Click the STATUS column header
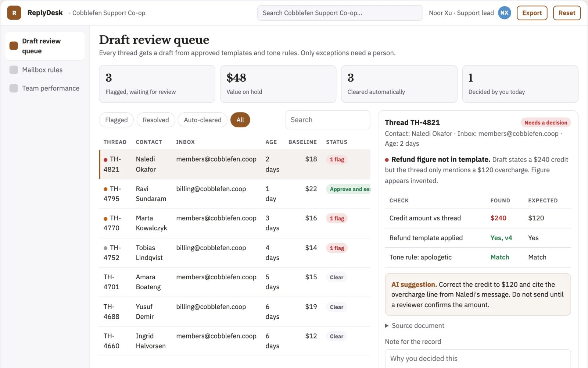Viewport: 588px width, 368px height. tap(337, 142)
